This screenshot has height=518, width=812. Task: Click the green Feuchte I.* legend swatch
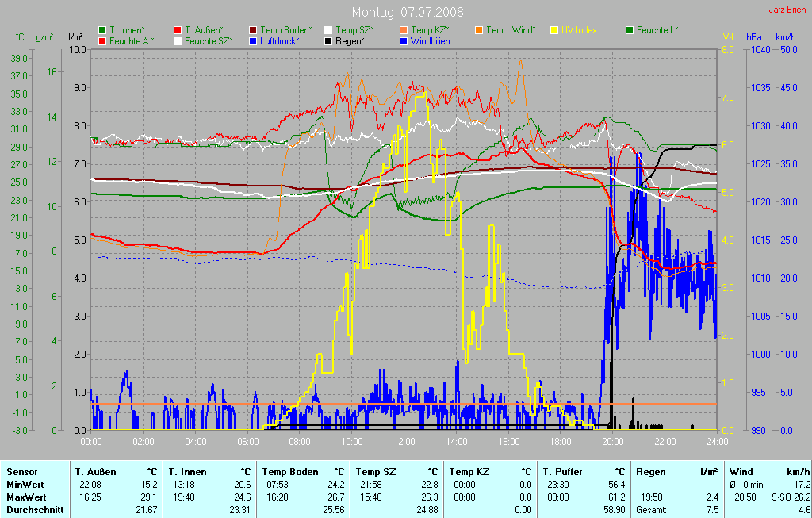pyautogui.click(x=630, y=31)
